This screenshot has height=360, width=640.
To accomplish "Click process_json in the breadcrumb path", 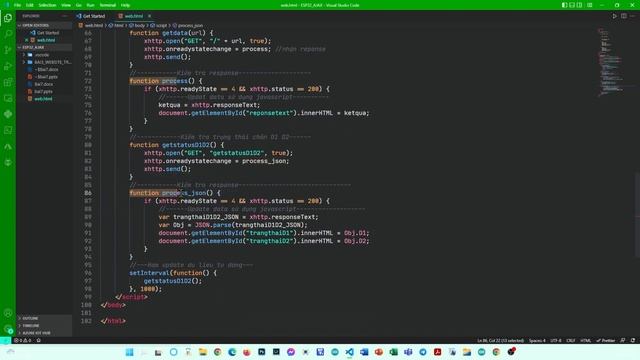I will [x=190, y=25].
